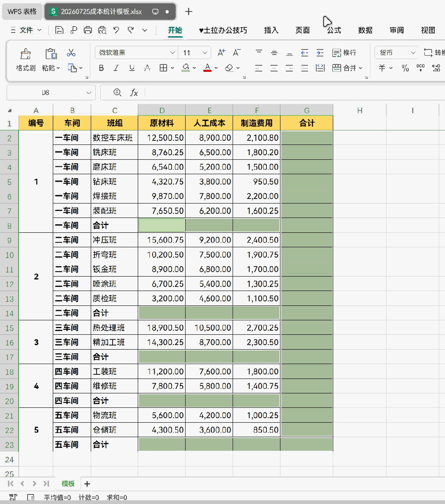Align cell text left

coord(259,68)
